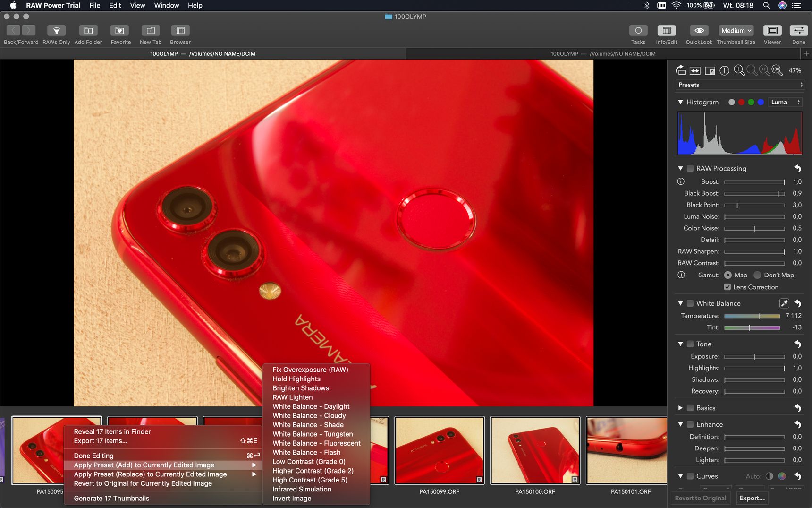Reset White Balance with its revert arrow

point(797,303)
